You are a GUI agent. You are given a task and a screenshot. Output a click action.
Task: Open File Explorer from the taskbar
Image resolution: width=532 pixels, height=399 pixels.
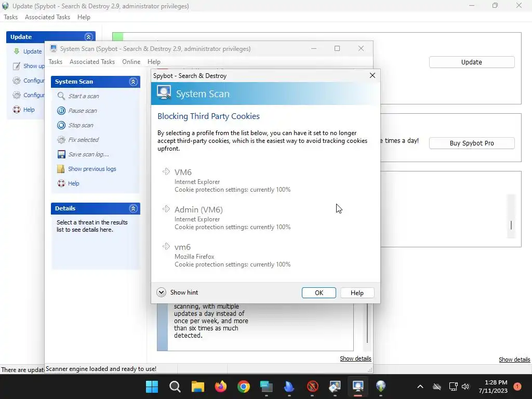point(198,387)
